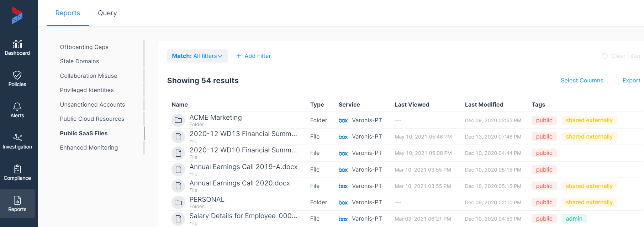Select the Privileged Identities report
The height and width of the screenshot is (227, 644).
pos(87,90)
